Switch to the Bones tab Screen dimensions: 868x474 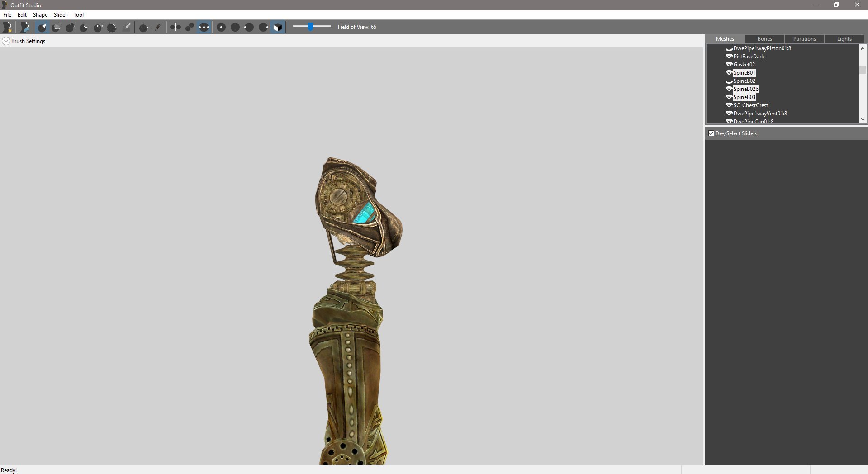pos(765,39)
